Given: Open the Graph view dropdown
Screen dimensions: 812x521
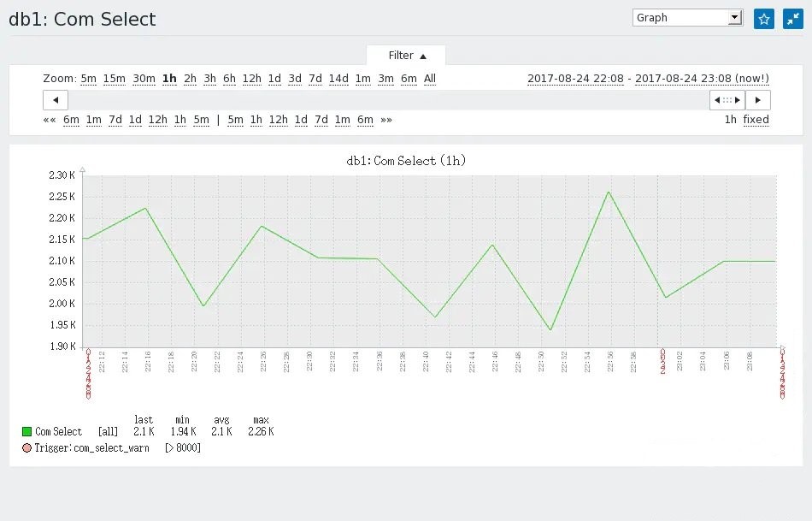Looking at the screenshot, I should [x=686, y=16].
